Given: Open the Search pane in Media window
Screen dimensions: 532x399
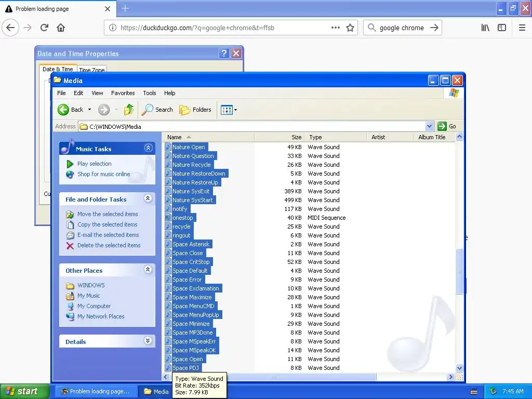Looking at the screenshot, I should [157, 110].
